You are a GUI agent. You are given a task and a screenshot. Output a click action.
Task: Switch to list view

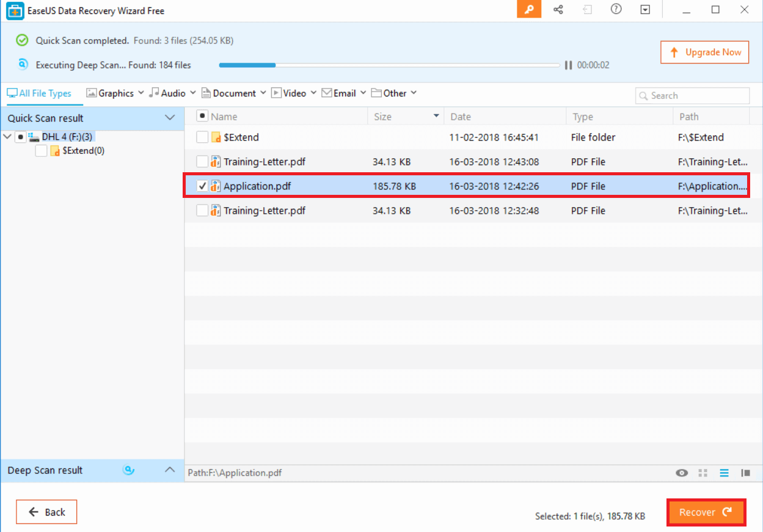724,472
